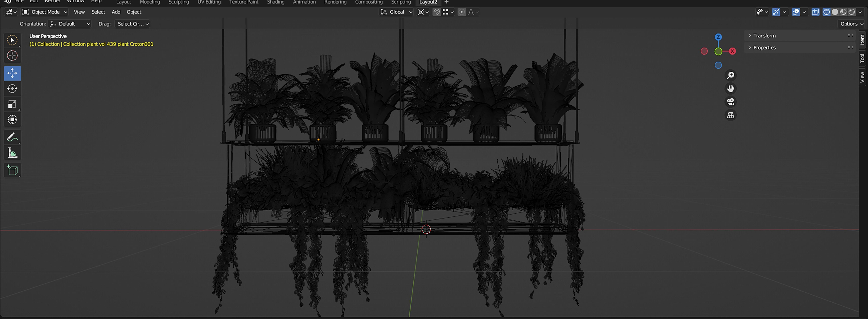868x319 pixels.
Task: Click the red X axis gizmo
Action: coord(732,51)
